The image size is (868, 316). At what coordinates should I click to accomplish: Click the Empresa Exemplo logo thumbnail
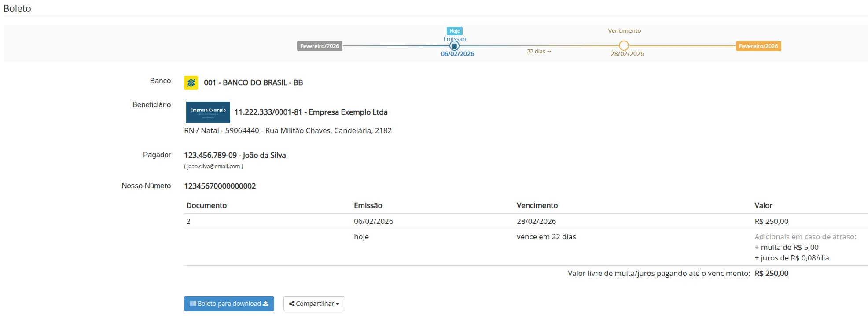click(x=208, y=112)
